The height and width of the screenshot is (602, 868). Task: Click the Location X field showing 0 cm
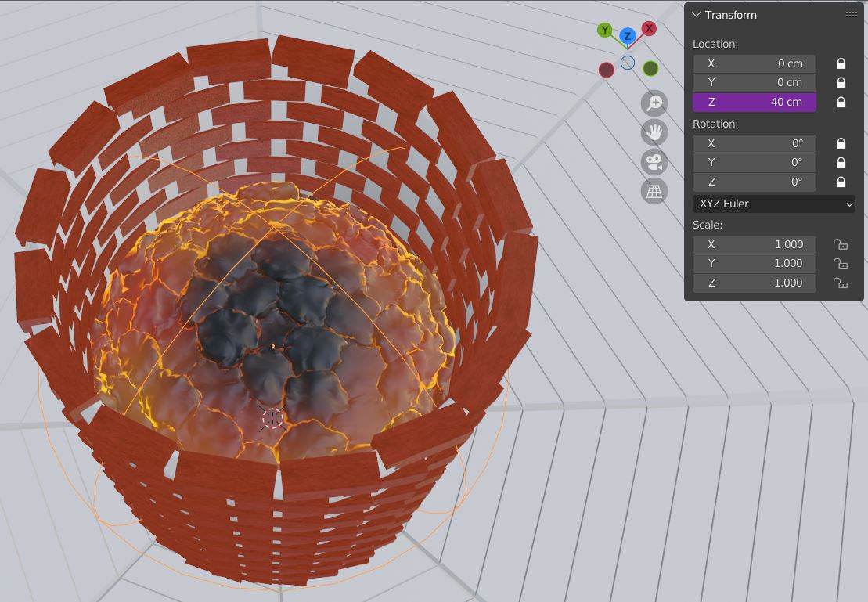click(755, 63)
